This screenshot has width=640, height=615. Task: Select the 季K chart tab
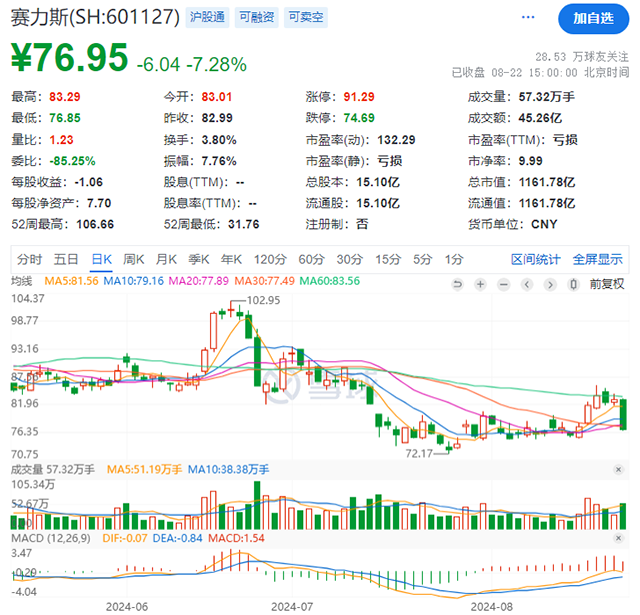point(199,259)
